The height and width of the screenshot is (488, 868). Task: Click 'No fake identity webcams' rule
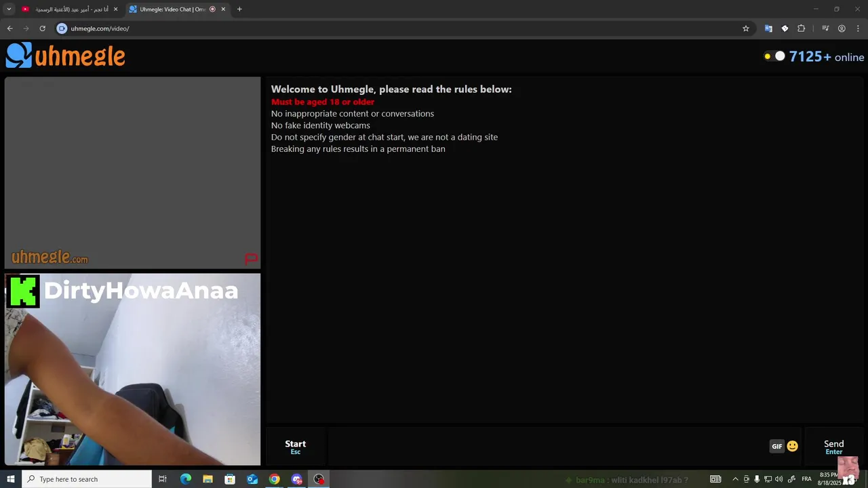321,125
